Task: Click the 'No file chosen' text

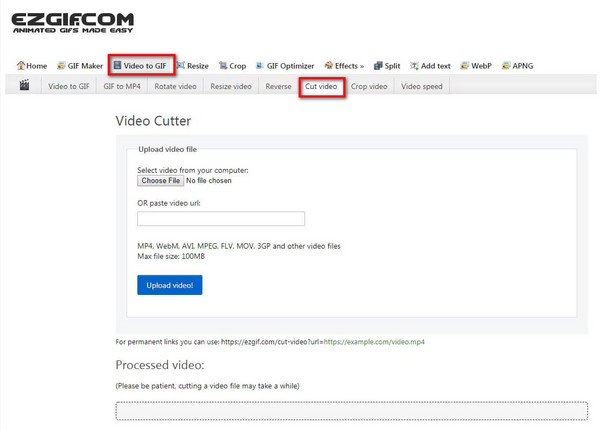Action: click(209, 181)
